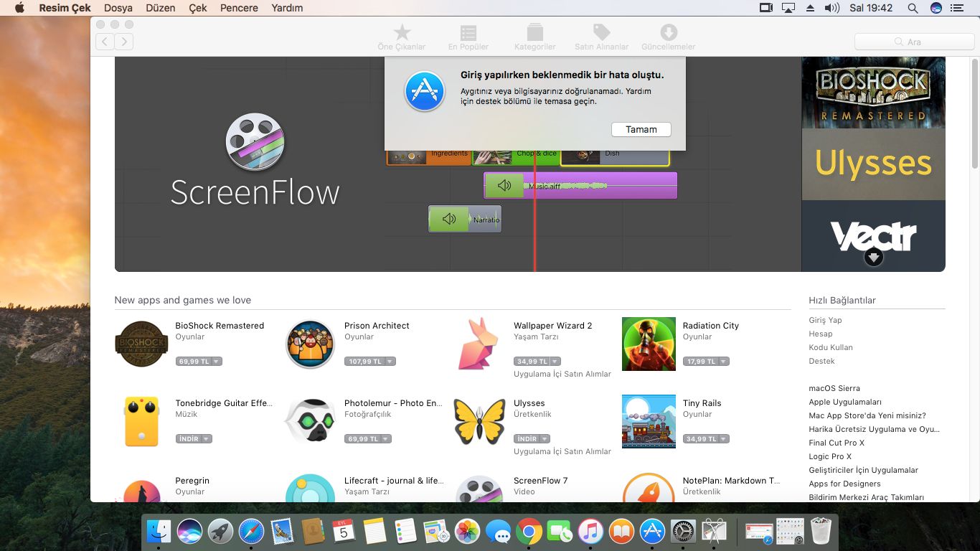Open the Kategoriler toolbar icon

[534, 33]
